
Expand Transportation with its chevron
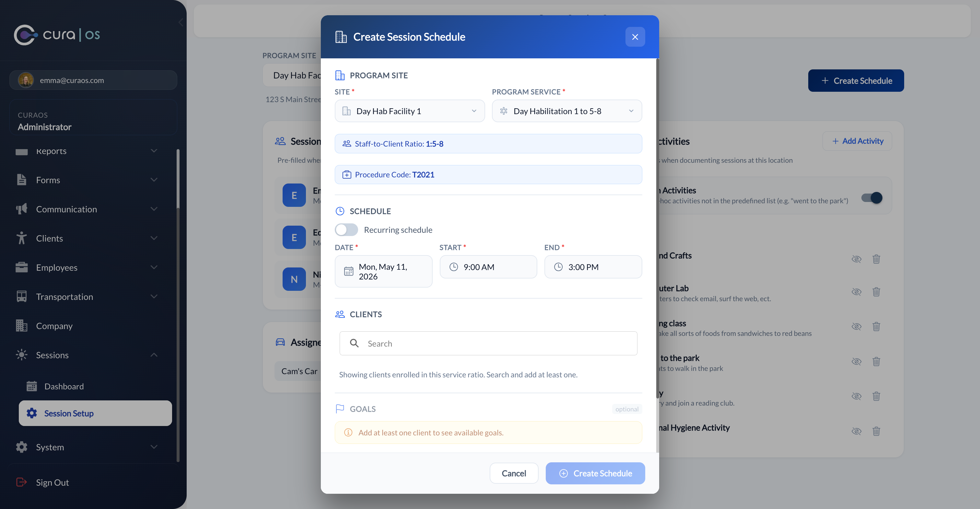click(x=154, y=297)
